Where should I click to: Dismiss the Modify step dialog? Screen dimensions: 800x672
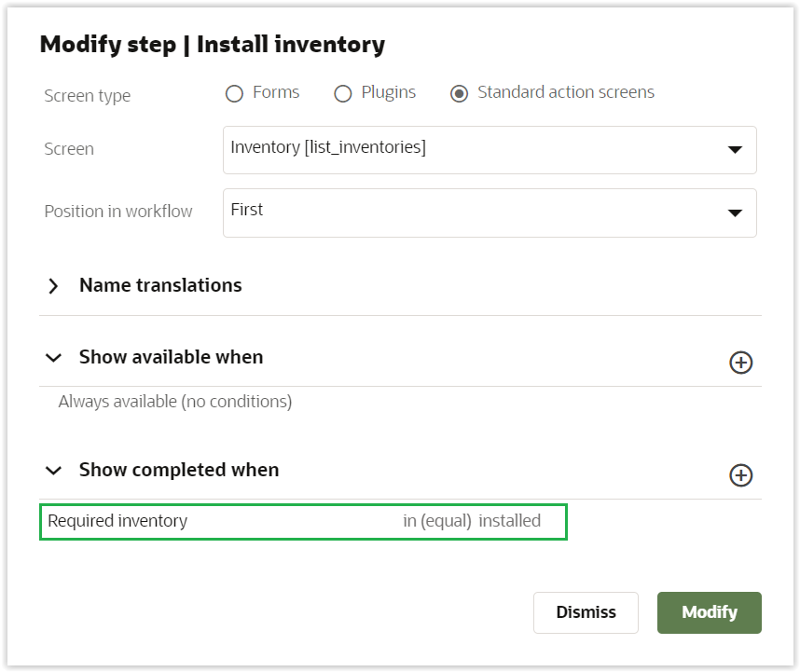586,612
